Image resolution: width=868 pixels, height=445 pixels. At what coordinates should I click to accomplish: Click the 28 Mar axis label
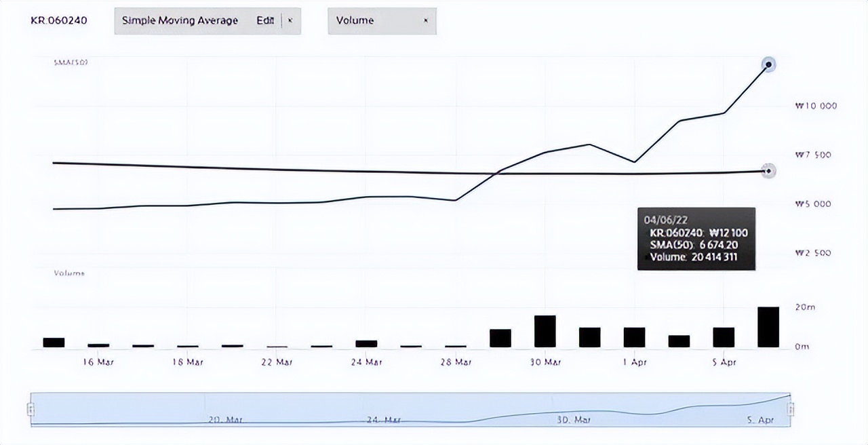click(x=456, y=362)
